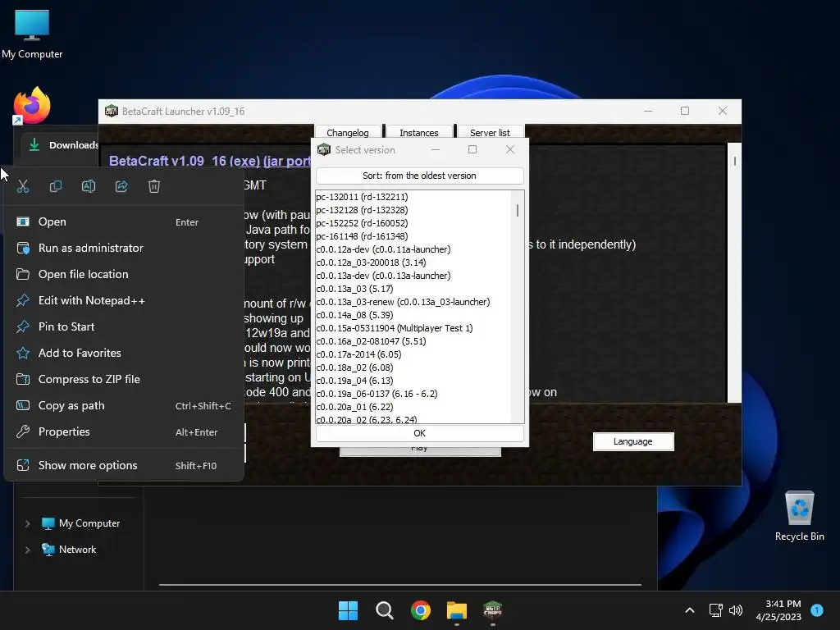Select Network in navigation pane
Image resolution: width=840 pixels, height=630 pixels.
(x=69, y=550)
